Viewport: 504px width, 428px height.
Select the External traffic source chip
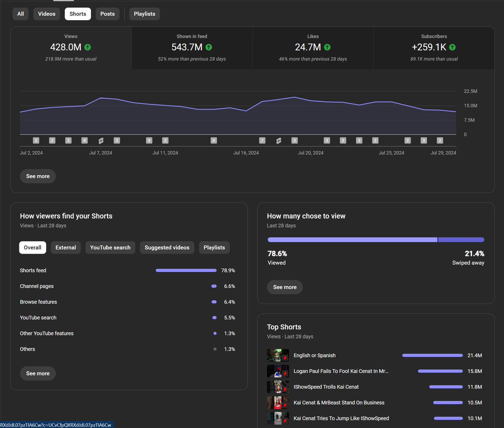click(x=66, y=248)
